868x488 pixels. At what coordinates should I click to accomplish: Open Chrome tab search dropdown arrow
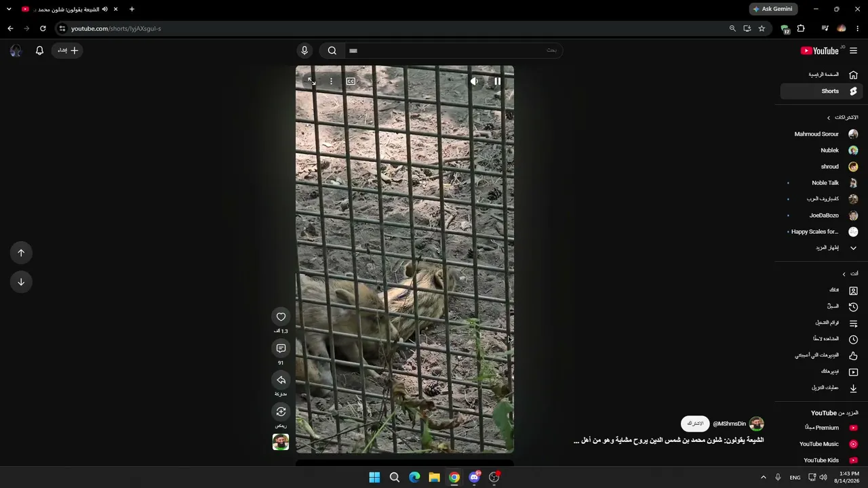coord(9,9)
